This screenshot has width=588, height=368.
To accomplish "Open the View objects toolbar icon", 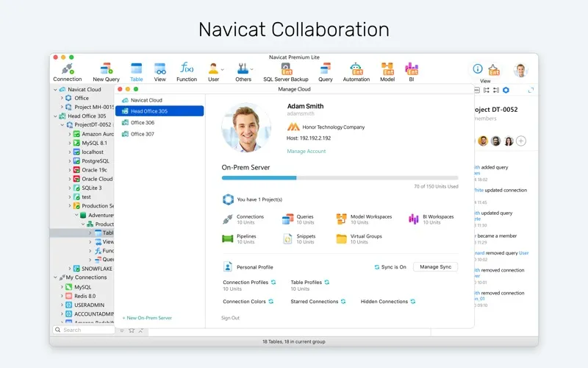I will coord(159,72).
